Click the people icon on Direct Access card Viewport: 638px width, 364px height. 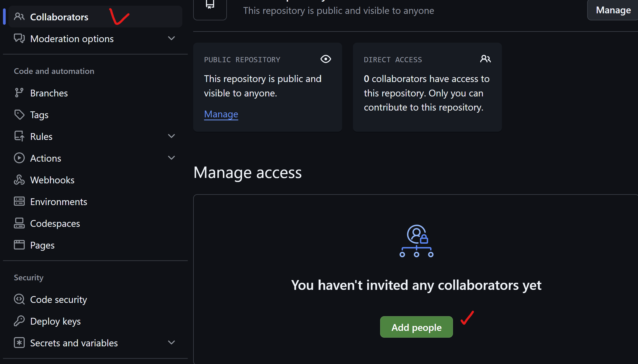(485, 59)
